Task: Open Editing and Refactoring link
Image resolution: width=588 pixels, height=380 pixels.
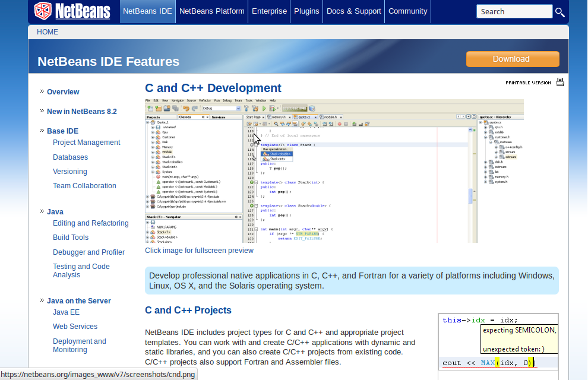Action: [x=91, y=223]
